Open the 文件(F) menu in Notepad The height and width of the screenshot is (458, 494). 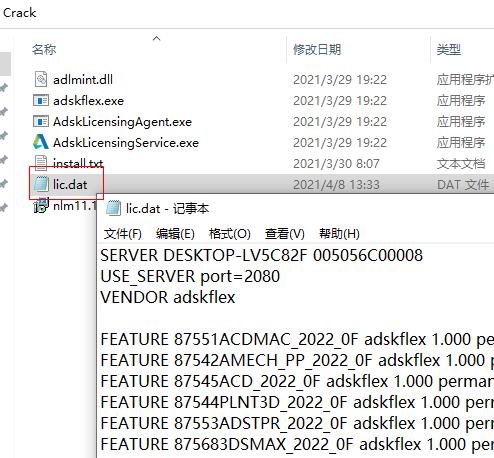click(123, 234)
